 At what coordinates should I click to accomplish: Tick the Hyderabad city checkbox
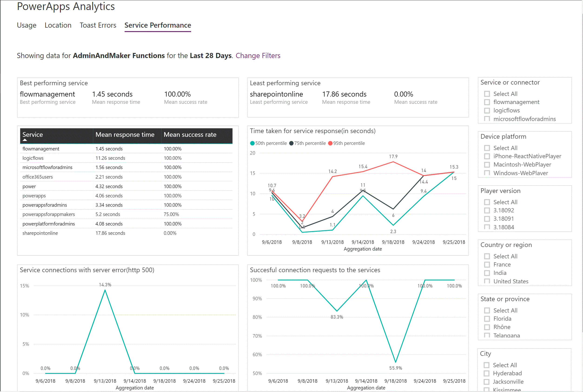coord(486,373)
